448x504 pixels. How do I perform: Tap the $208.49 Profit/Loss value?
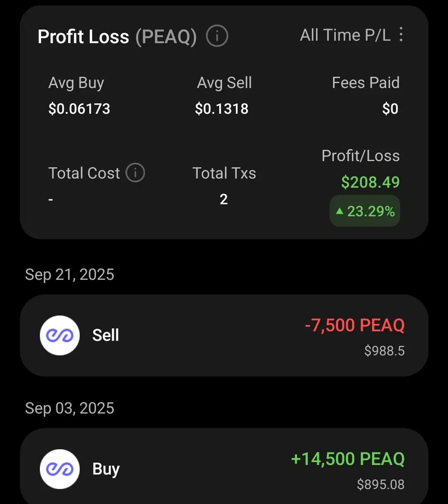[x=370, y=182]
